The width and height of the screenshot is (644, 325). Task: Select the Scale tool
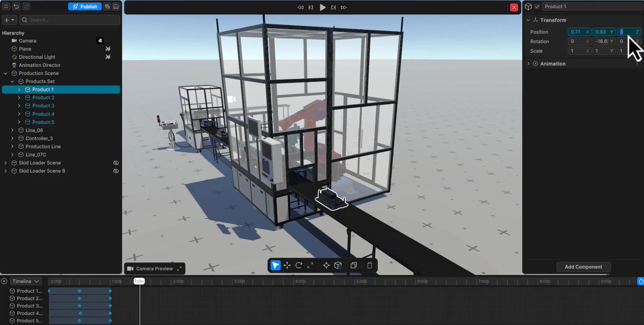point(310,265)
